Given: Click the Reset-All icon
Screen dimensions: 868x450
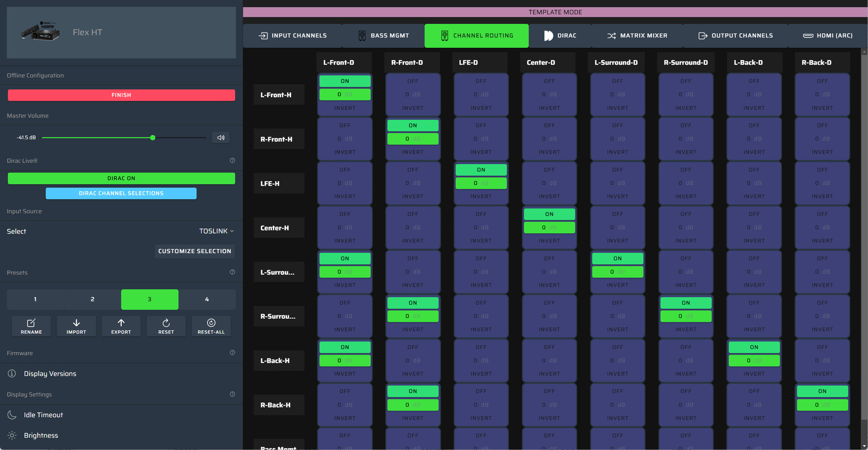Looking at the screenshot, I should (211, 323).
